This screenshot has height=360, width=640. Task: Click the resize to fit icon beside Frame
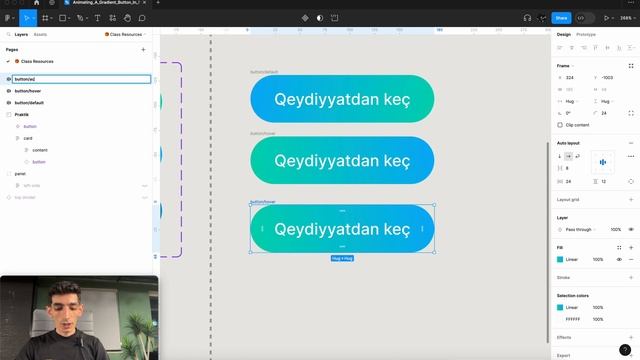click(x=631, y=66)
